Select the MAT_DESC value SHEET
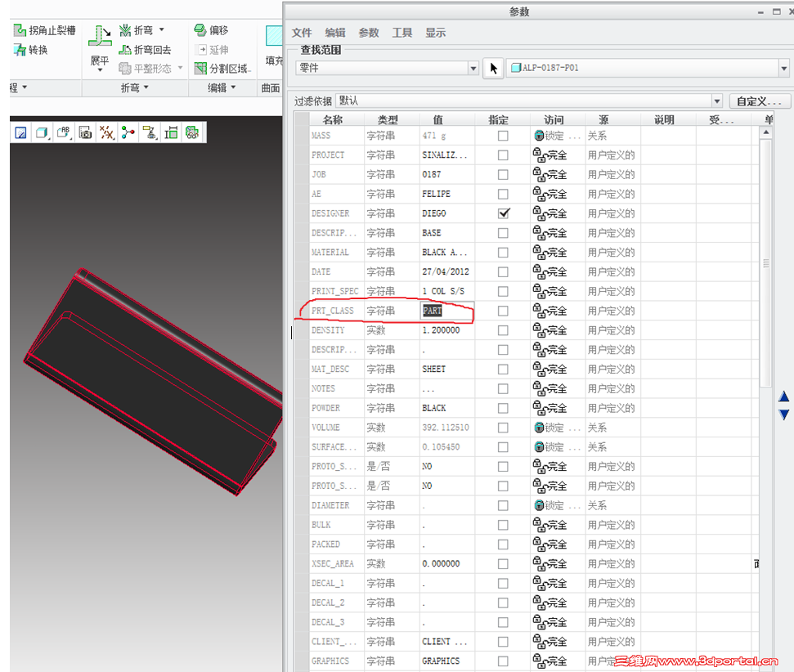The height and width of the screenshot is (672, 794). coord(434,370)
